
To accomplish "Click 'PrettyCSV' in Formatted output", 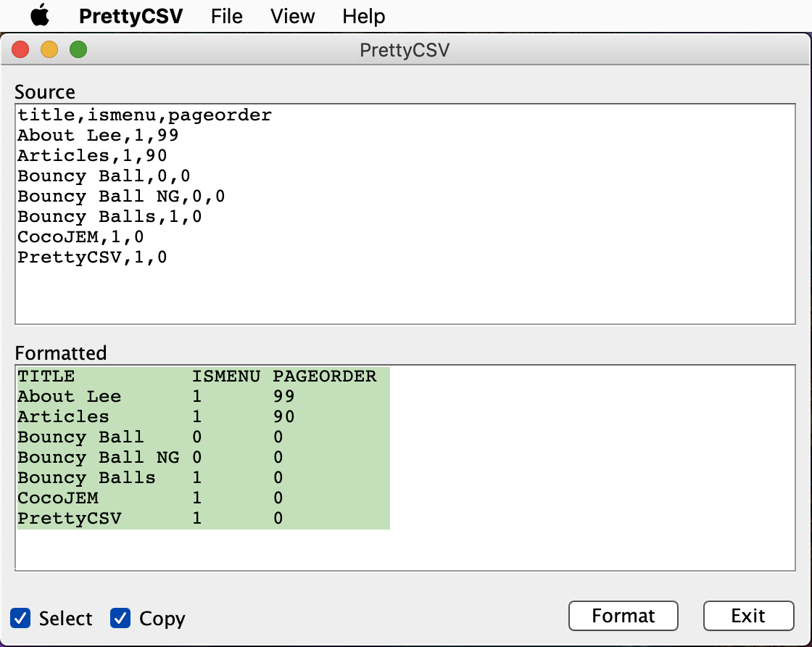I will 70,519.
